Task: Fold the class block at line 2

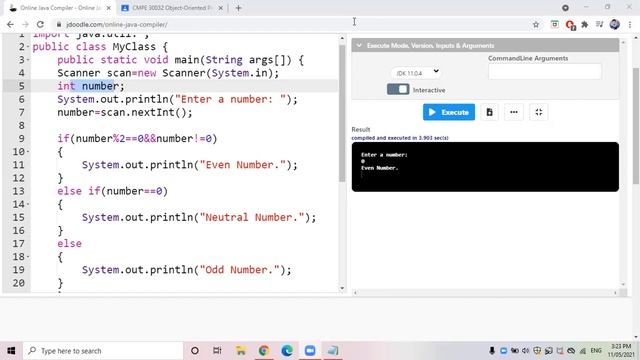Action: pyautogui.click(x=28, y=47)
